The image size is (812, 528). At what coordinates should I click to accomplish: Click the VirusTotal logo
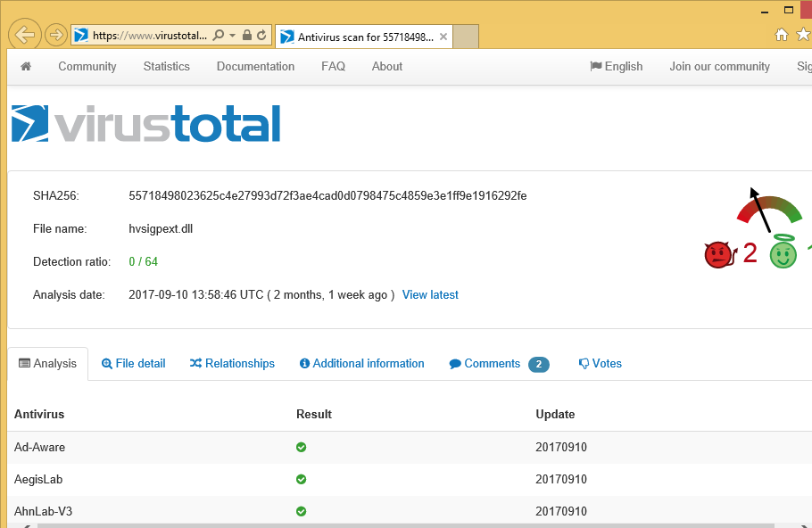145,124
